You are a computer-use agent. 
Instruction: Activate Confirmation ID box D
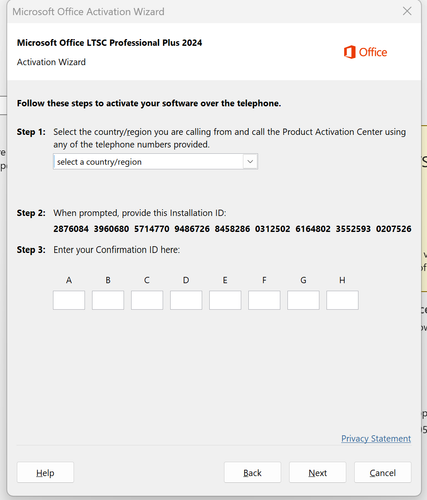pos(186,300)
